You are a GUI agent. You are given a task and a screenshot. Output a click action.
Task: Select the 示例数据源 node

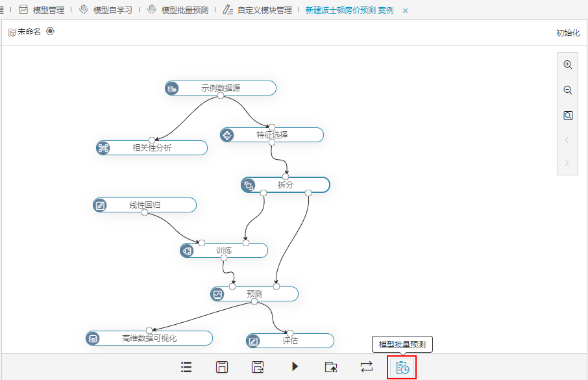[x=221, y=88]
